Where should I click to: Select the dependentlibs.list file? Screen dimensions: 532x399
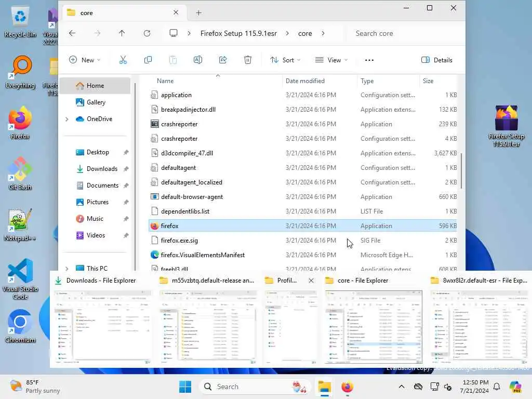click(303, 211)
